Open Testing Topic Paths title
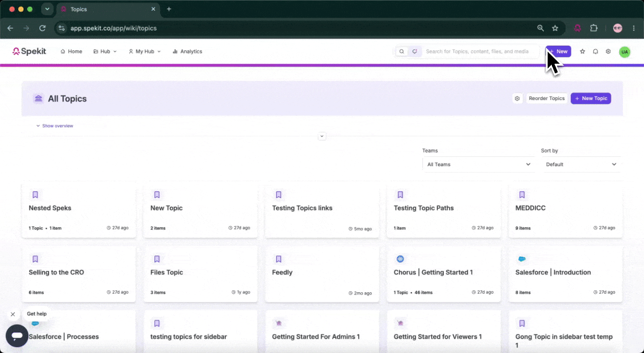This screenshot has height=353, width=644. tap(424, 208)
